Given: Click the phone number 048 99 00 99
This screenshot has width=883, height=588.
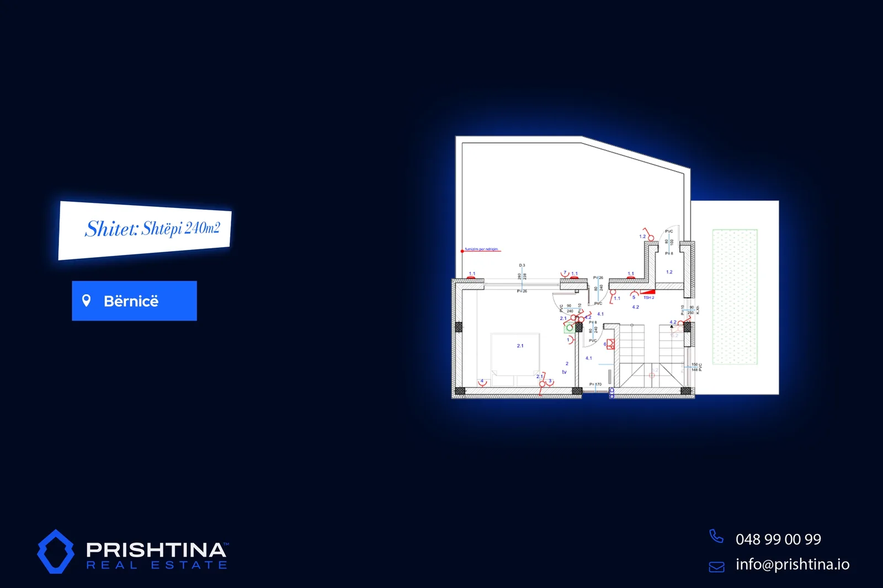Looking at the screenshot, I should point(778,539).
